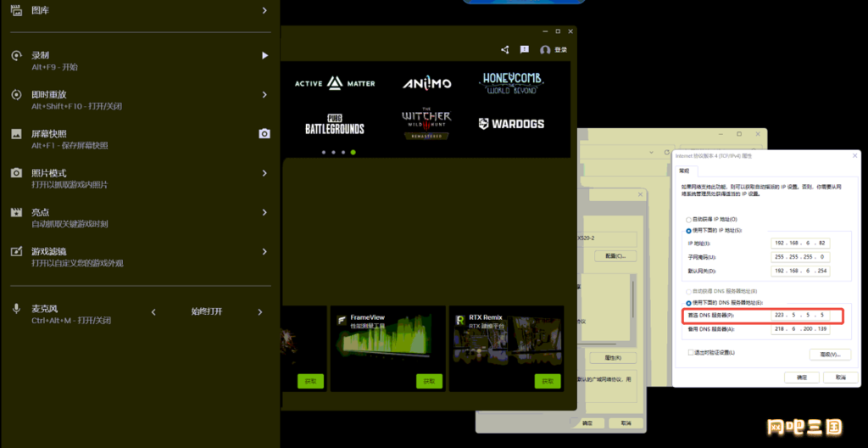The image size is (868, 448).
Task: Open the Active Matter game logo
Action: pyautogui.click(x=334, y=84)
